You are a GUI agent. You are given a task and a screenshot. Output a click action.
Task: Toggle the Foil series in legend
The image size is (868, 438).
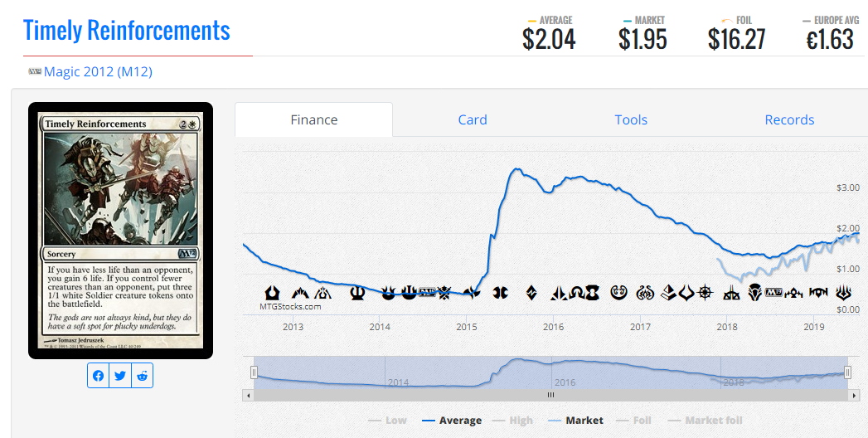coord(636,421)
